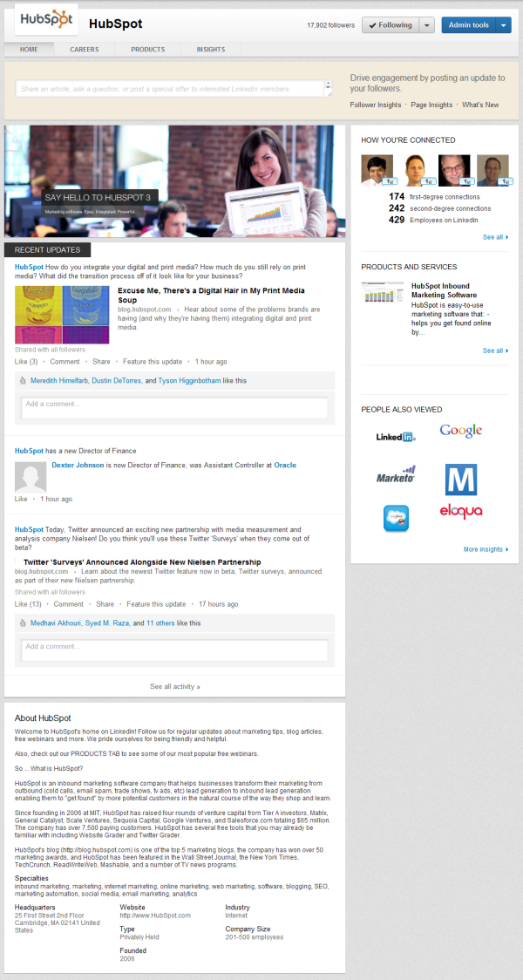523x980 pixels.
Task: Open the first connection's profile photo
Action: point(377,171)
